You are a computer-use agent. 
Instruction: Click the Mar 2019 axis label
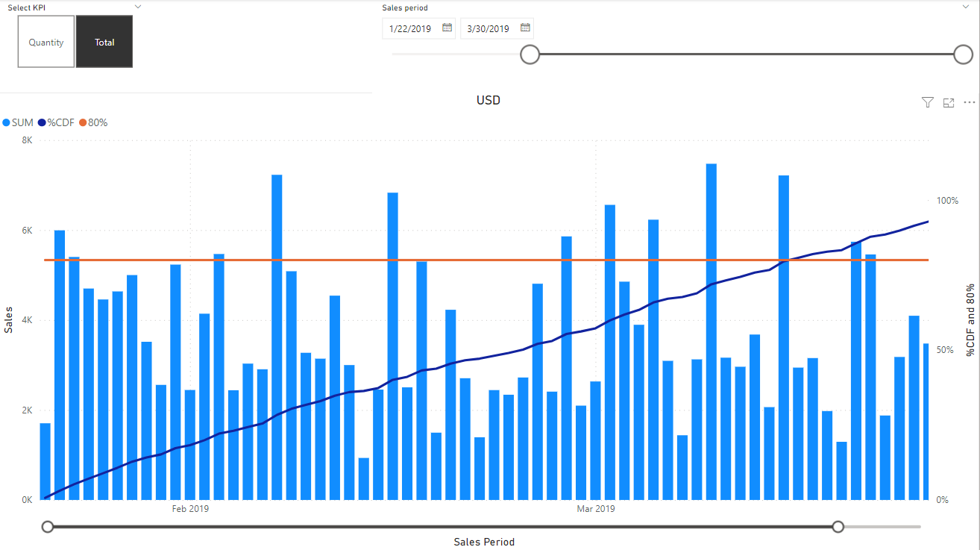pos(594,508)
